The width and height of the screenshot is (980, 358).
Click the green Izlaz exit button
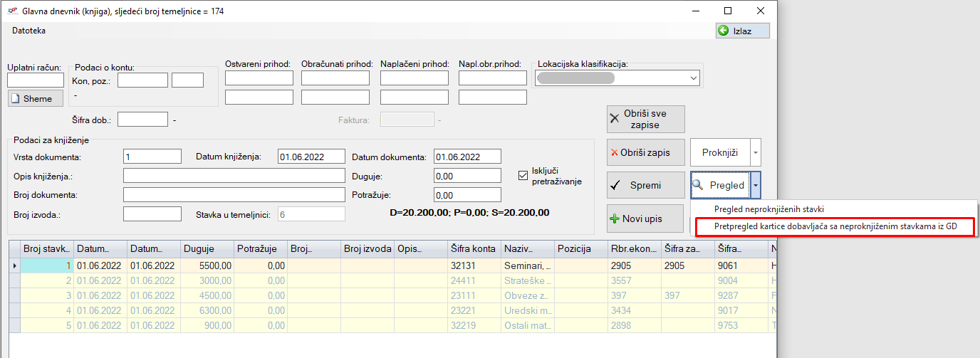[x=743, y=31]
